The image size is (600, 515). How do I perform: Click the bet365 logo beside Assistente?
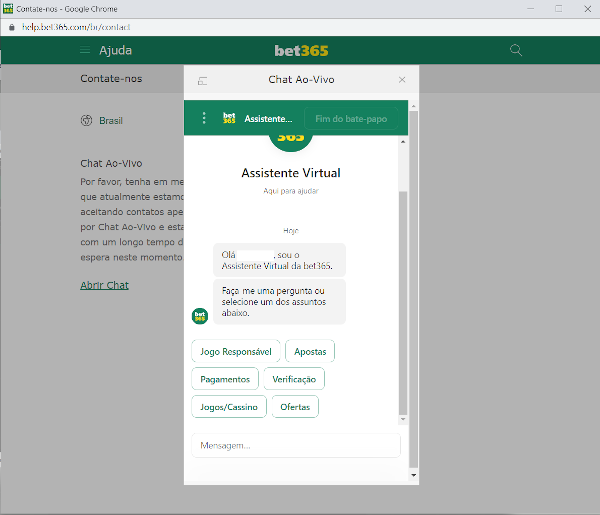(229, 118)
